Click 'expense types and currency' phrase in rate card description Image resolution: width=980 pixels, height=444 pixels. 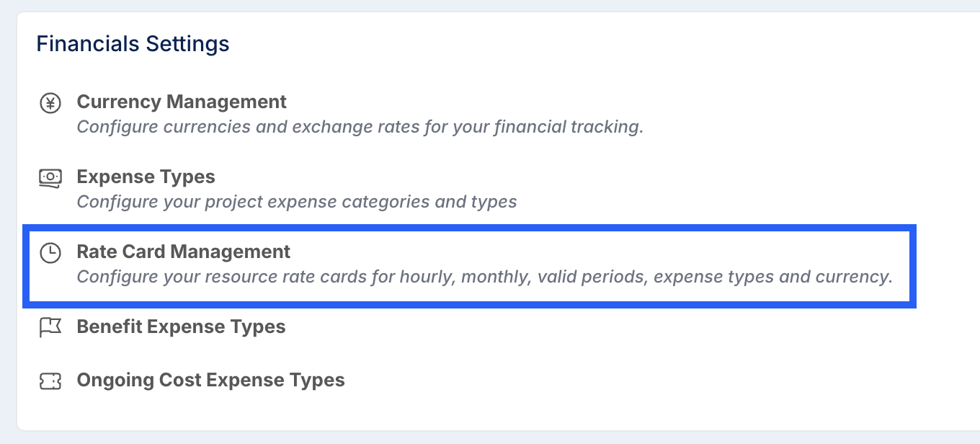pos(772,277)
